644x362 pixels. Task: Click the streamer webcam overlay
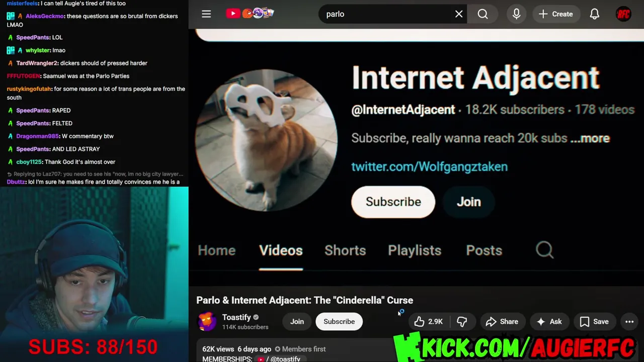click(x=94, y=275)
